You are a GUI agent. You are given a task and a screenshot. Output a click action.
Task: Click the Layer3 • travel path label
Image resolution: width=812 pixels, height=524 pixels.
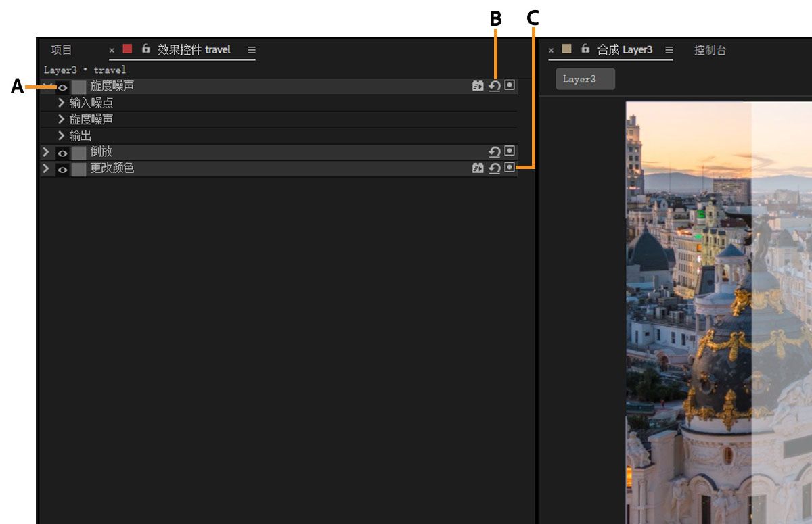point(85,70)
